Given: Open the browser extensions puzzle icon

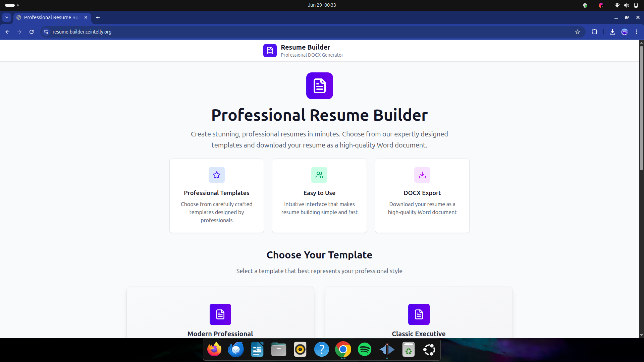Looking at the screenshot, I should pos(594,32).
